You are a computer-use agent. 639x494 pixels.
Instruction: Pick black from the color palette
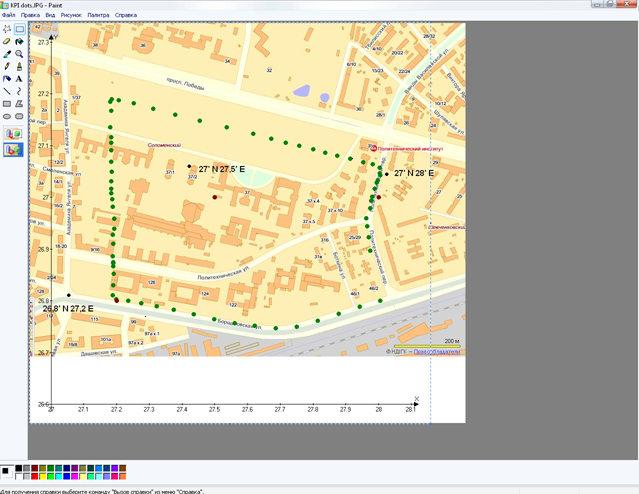[19, 468]
